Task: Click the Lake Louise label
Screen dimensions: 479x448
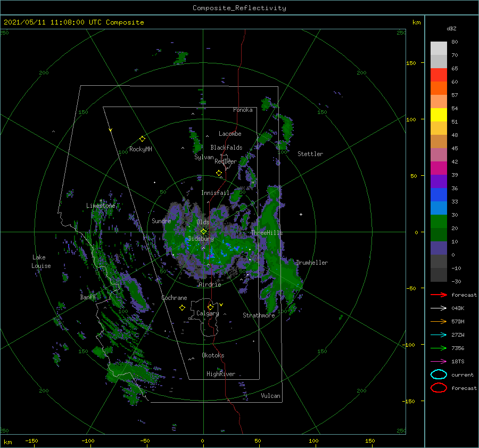Action: [41, 262]
